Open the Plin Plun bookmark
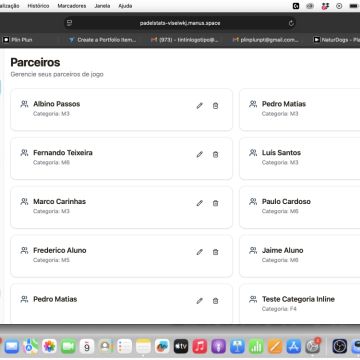Image resolution: width=360 pixels, height=360 pixels. click(x=18, y=40)
